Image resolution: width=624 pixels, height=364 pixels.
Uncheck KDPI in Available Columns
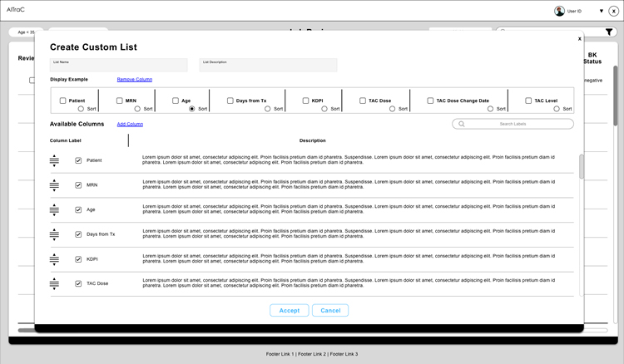coord(78,259)
